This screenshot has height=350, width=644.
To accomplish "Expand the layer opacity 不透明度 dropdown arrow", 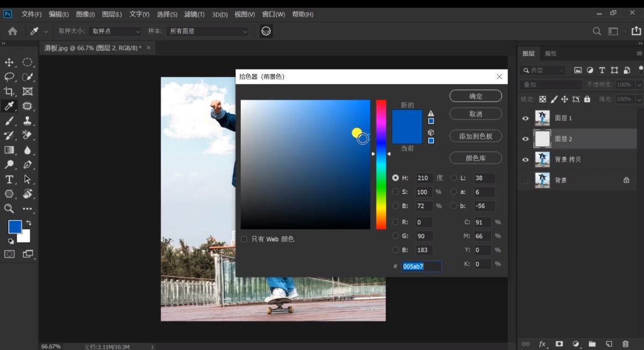I will tap(639, 85).
